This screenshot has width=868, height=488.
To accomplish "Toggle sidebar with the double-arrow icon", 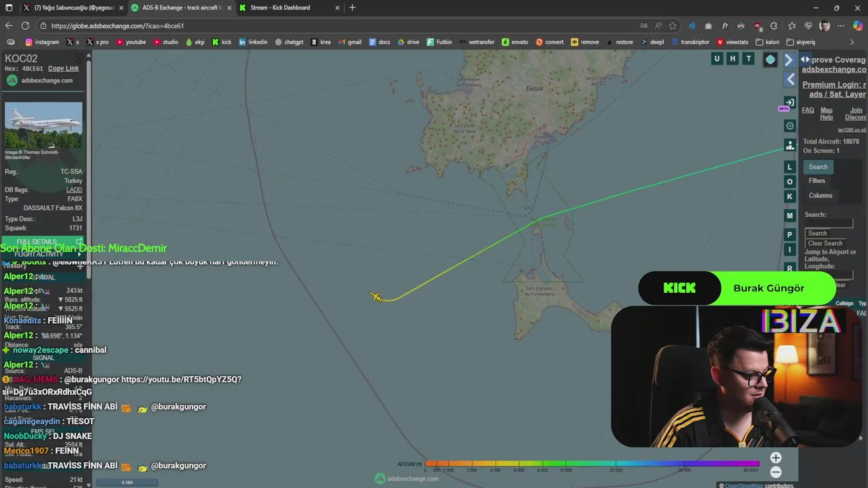I will click(805, 60).
